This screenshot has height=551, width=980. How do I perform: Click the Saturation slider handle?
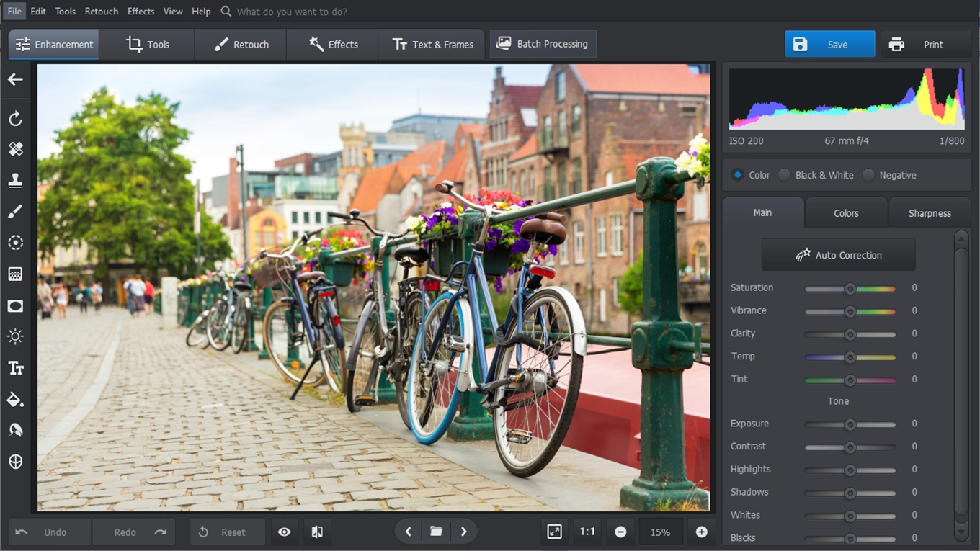pos(850,288)
